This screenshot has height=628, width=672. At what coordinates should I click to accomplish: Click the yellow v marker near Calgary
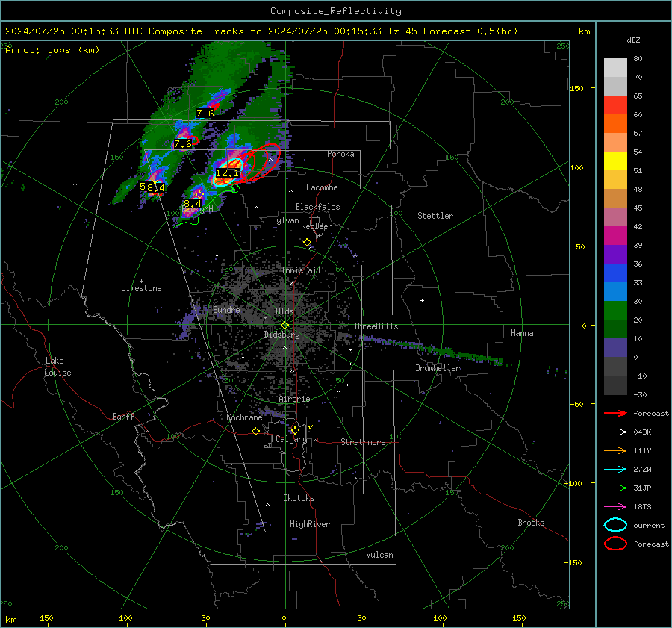[311, 427]
